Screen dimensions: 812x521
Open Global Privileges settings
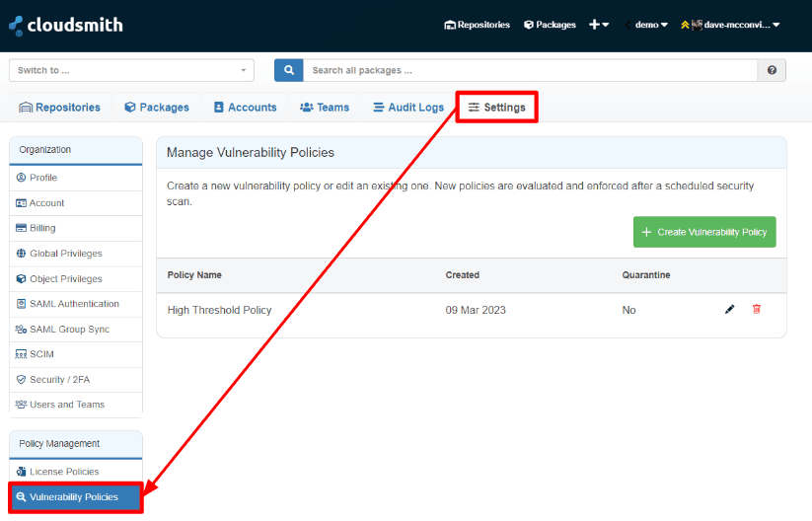(76, 254)
